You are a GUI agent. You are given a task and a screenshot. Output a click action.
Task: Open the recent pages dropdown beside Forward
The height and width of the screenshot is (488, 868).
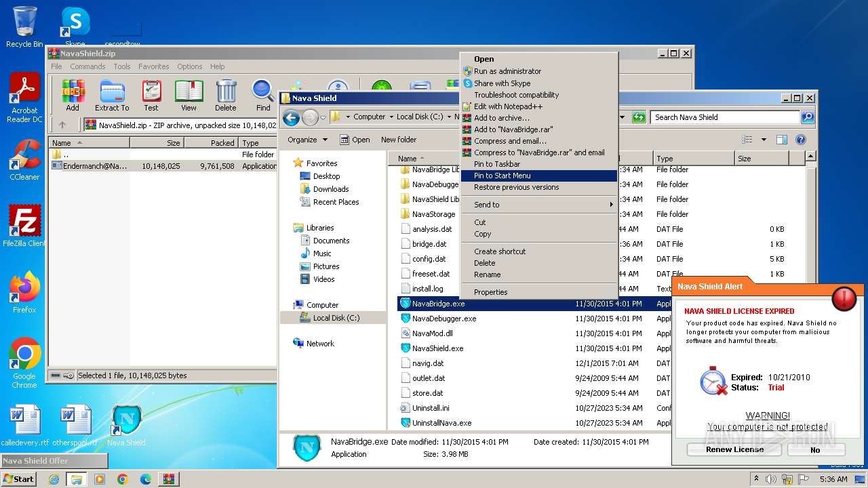click(323, 117)
